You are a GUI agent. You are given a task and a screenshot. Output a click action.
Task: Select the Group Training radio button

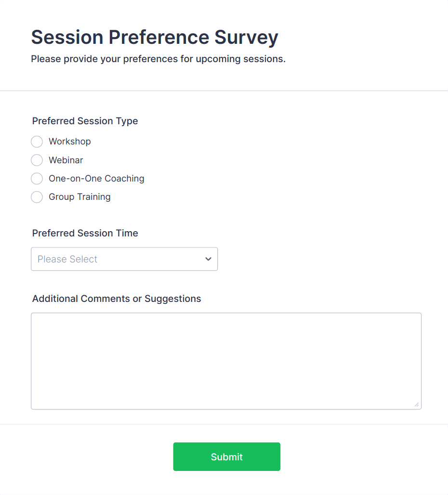(x=37, y=197)
